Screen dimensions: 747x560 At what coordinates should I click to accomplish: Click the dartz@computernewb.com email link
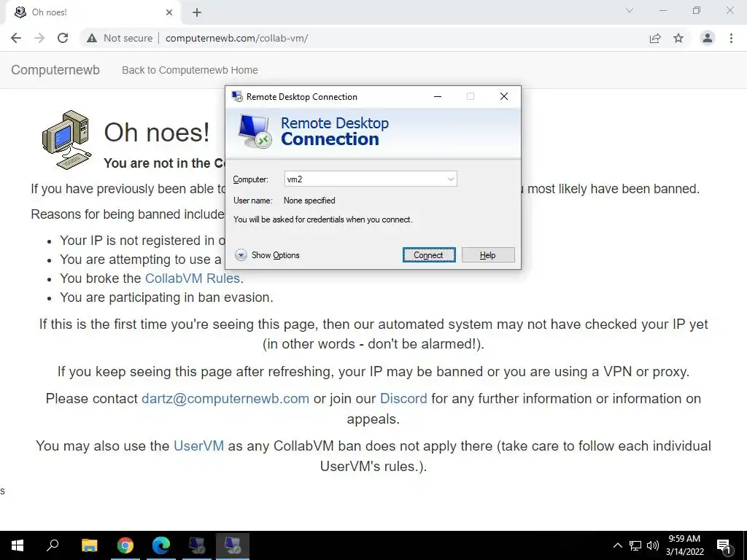(x=225, y=399)
